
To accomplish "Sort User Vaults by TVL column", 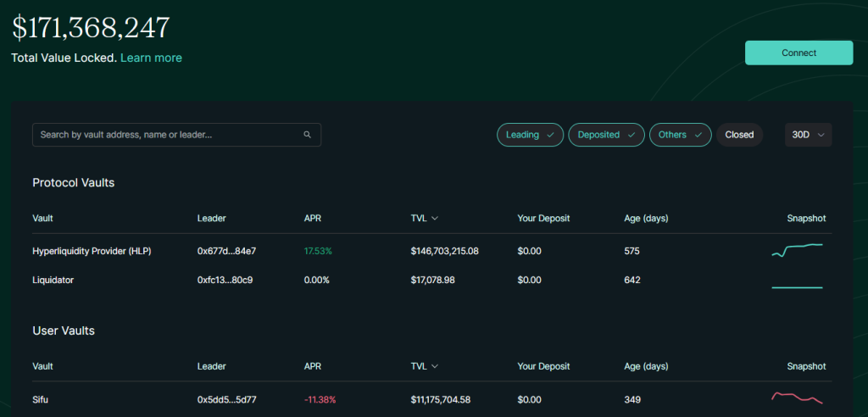I will coord(424,366).
